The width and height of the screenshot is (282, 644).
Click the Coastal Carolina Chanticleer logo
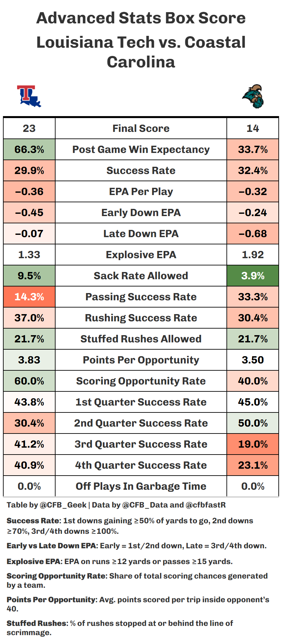[253, 96]
